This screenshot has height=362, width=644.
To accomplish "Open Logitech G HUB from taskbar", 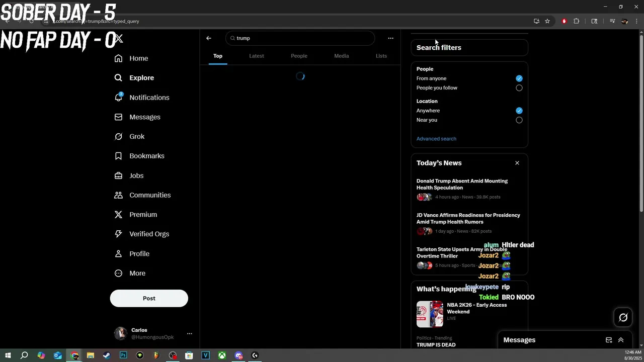I will click(255, 355).
